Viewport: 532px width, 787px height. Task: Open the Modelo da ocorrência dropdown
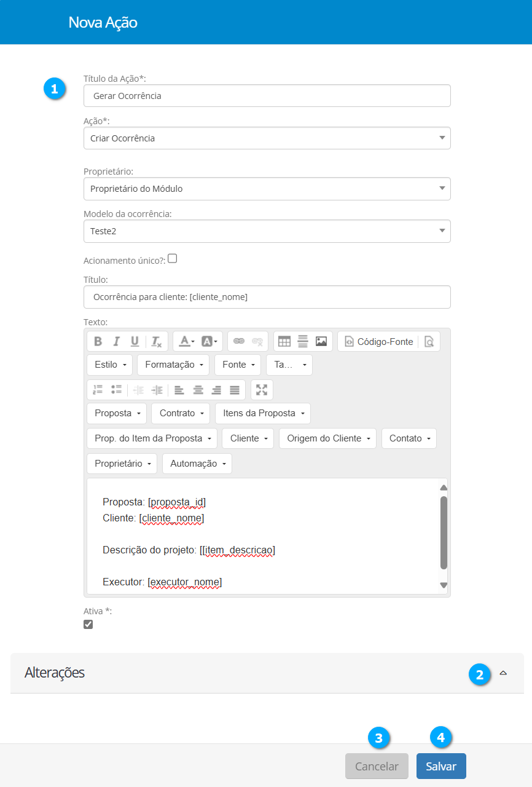click(x=267, y=231)
